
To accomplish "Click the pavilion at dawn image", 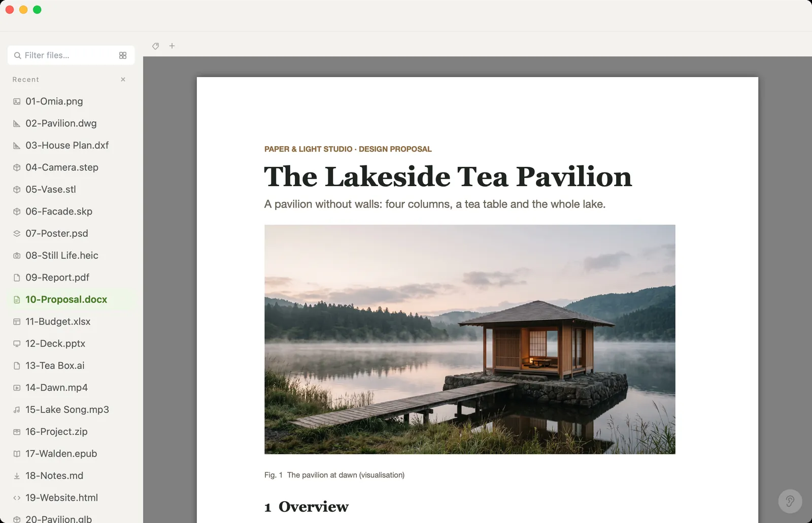I will click(x=469, y=339).
